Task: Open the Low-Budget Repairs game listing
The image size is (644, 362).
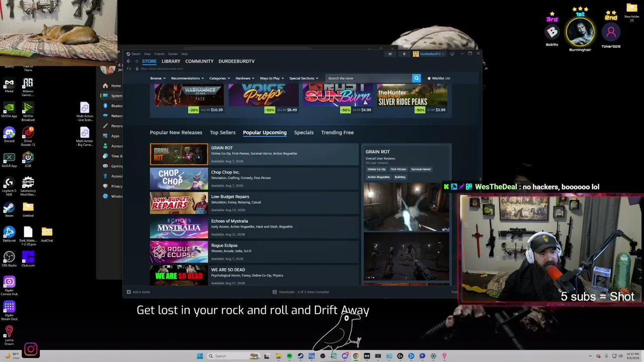Action: pyautogui.click(x=254, y=203)
